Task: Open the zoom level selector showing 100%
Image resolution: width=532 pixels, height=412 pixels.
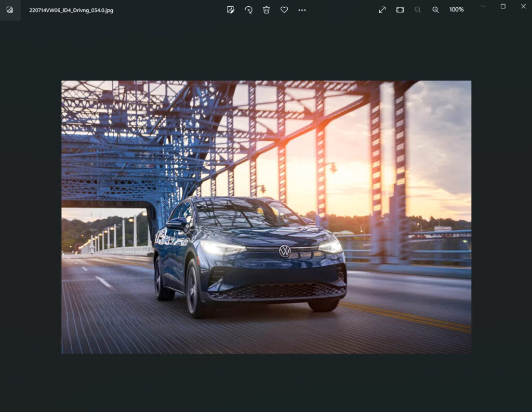Action: coord(456,9)
